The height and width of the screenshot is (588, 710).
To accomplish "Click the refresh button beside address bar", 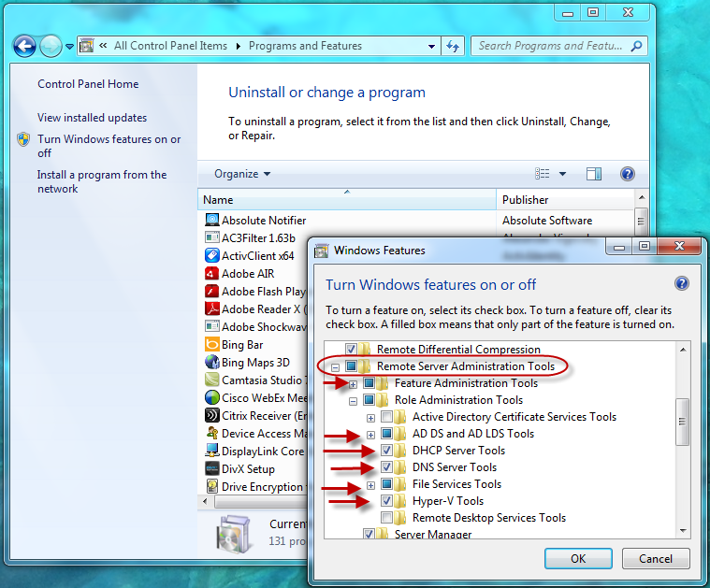I will pyautogui.click(x=453, y=46).
